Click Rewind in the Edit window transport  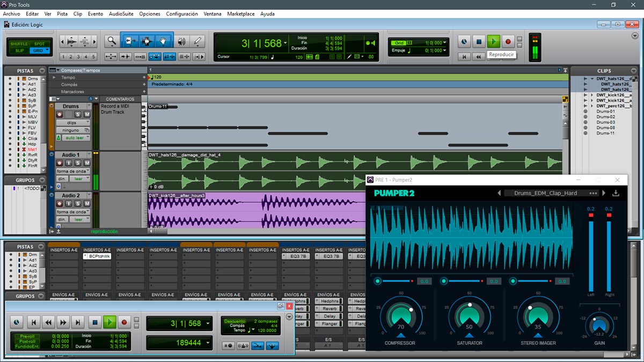tap(478, 56)
